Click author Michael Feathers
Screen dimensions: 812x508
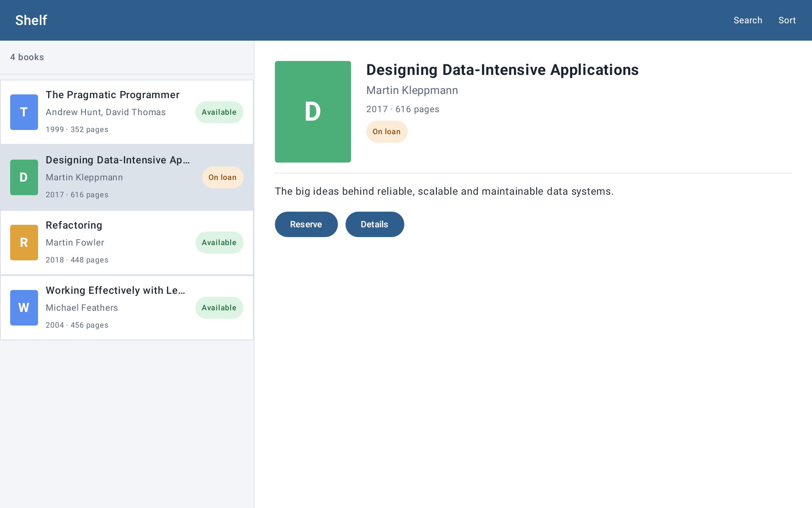click(82, 308)
